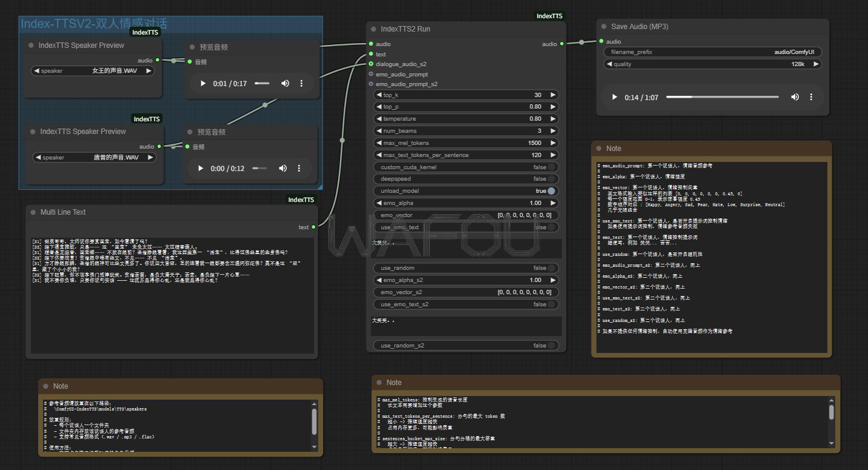Collapse Speaker Preview node with 女王的声音.WAV
Screen dimensions: 868x470
click(30, 45)
